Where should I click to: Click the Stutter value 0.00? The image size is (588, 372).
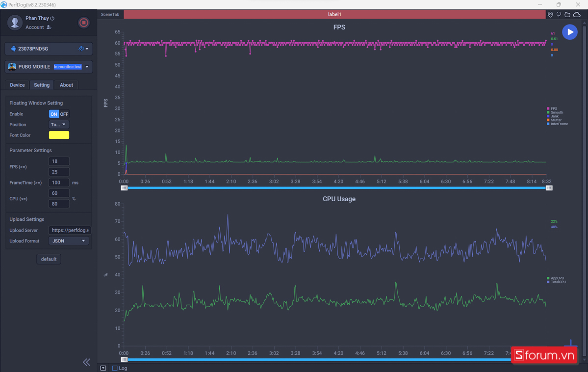point(554,50)
